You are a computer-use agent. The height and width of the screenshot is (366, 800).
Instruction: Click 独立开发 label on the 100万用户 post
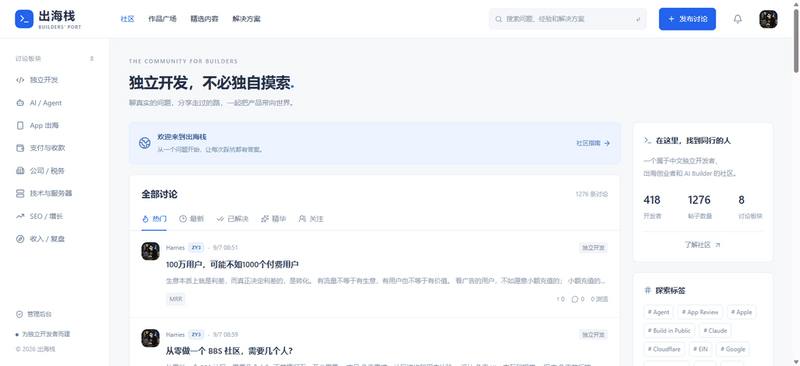pyautogui.click(x=593, y=248)
